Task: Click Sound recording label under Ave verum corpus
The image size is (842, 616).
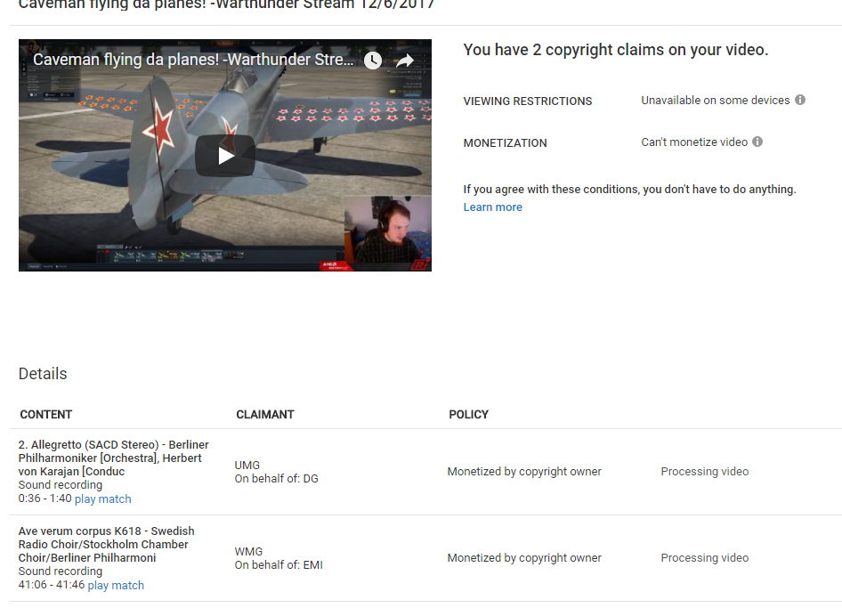Action: click(x=61, y=571)
